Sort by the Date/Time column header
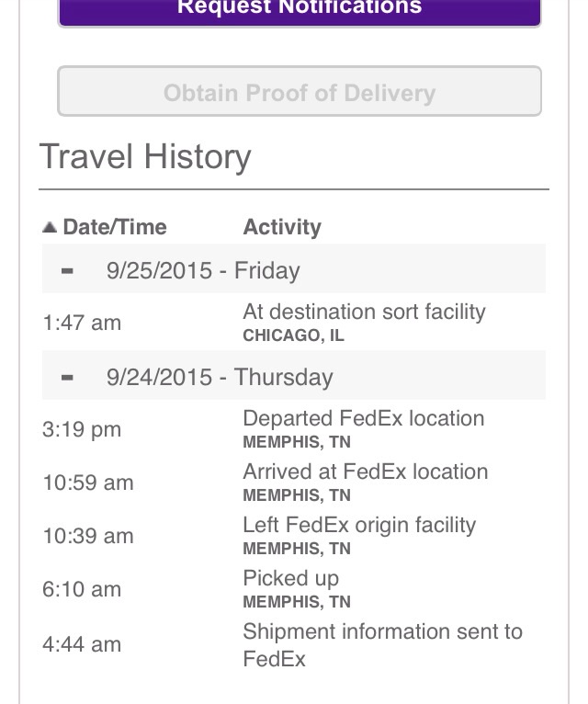The width and height of the screenshot is (588, 704). click(115, 227)
